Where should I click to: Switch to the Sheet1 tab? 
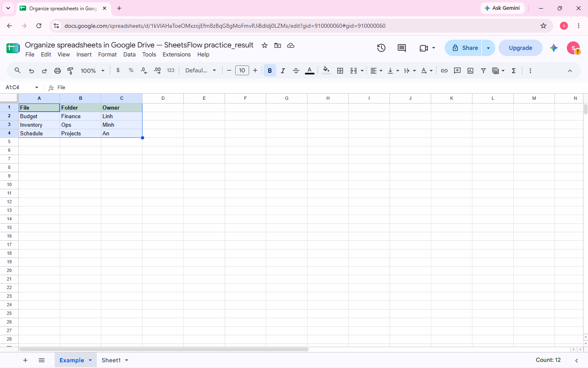point(111,360)
